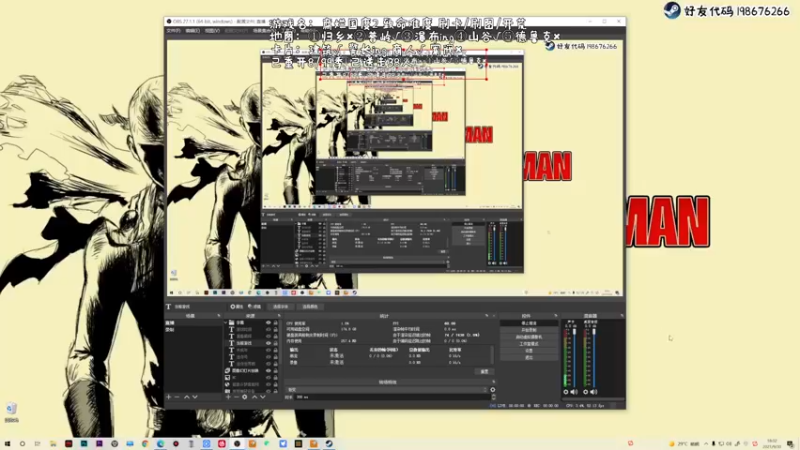The height and width of the screenshot is (450, 800).
Task: Open Steam from the taskbar
Action: tap(329, 444)
